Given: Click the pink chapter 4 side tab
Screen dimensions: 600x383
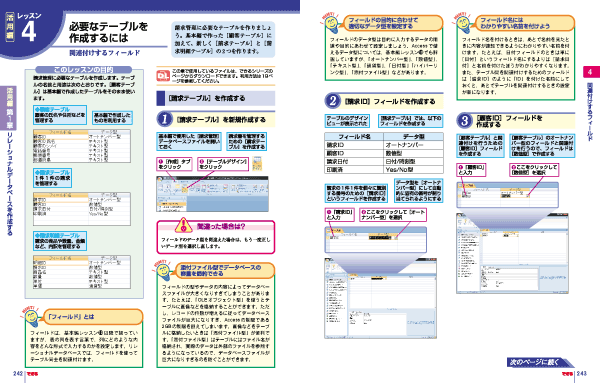Looking at the screenshot, I should pyautogui.click(x=590, y=72).
